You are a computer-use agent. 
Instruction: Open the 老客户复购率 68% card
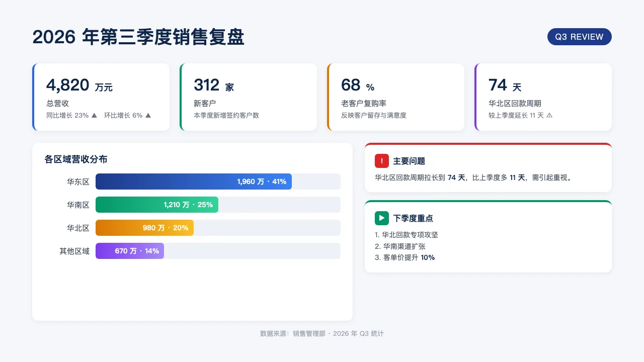pos(395,97)
